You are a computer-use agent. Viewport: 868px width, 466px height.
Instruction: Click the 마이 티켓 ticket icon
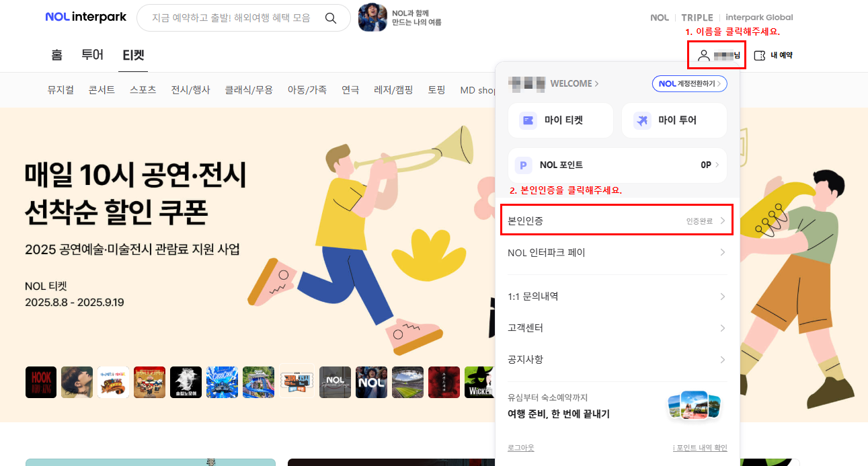528,120
